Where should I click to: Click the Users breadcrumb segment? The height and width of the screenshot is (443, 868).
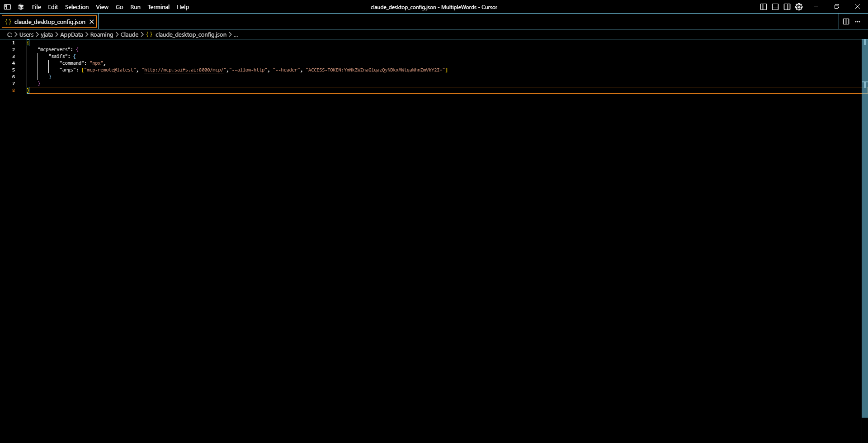pos(26,34)
